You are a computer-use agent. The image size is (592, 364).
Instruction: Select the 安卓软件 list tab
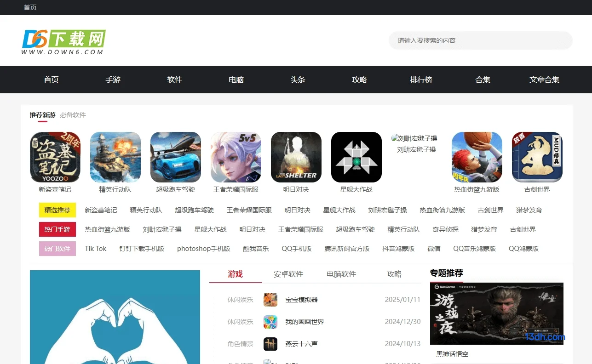(x=288, y=274)
